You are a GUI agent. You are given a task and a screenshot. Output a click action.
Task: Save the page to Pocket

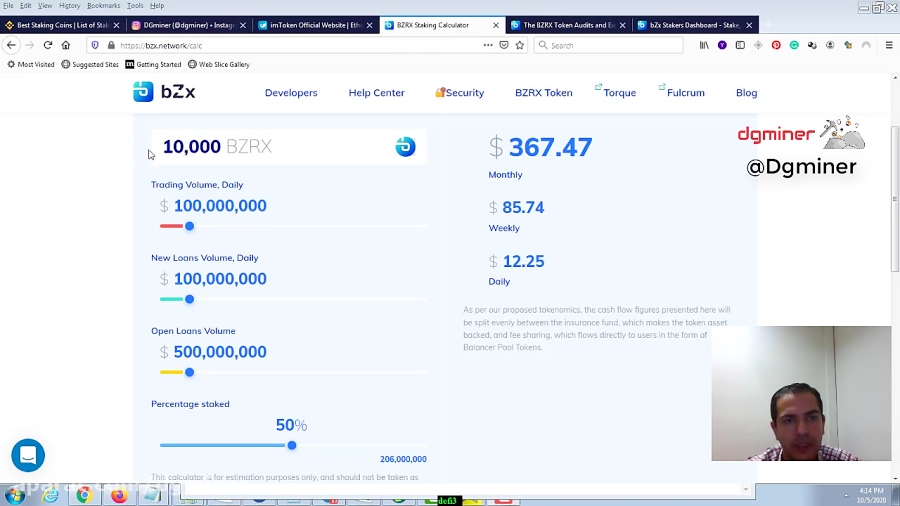pos(504,45)
